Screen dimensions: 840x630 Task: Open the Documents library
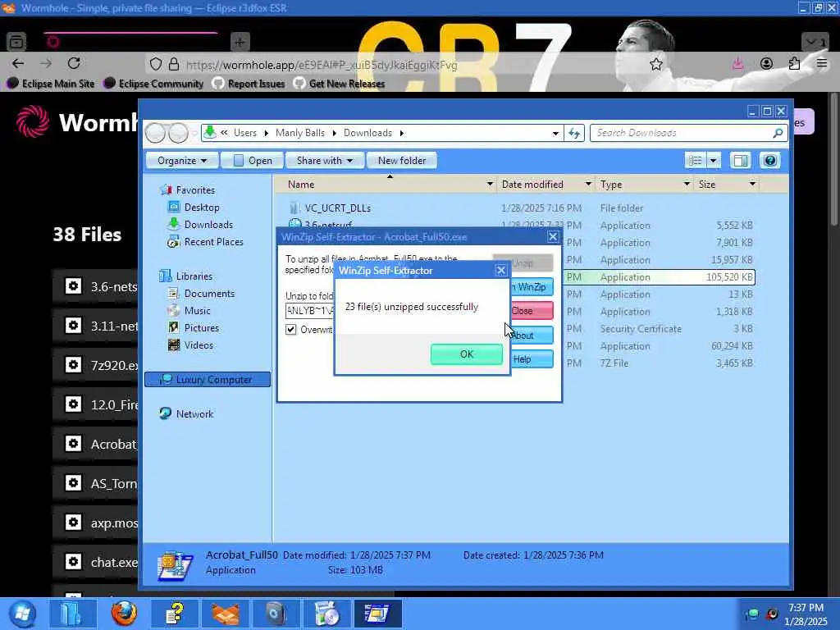[209, 293]
